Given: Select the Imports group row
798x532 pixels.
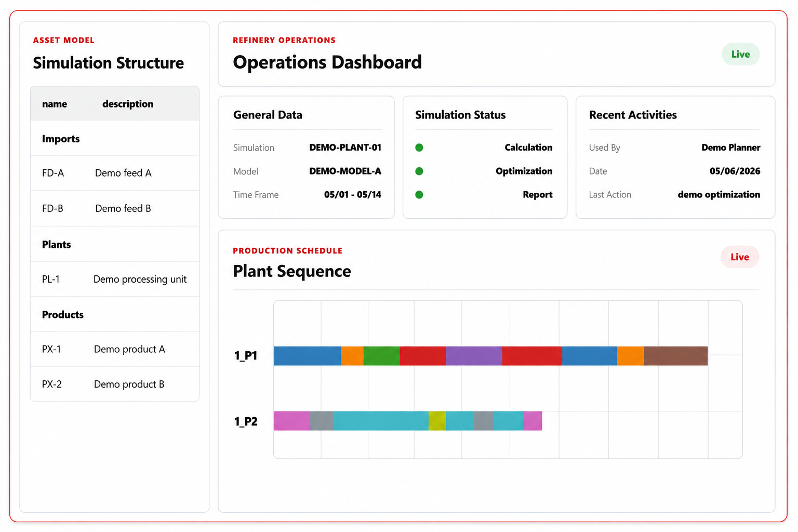Looking at the screenshot, I should coord(115,139).
